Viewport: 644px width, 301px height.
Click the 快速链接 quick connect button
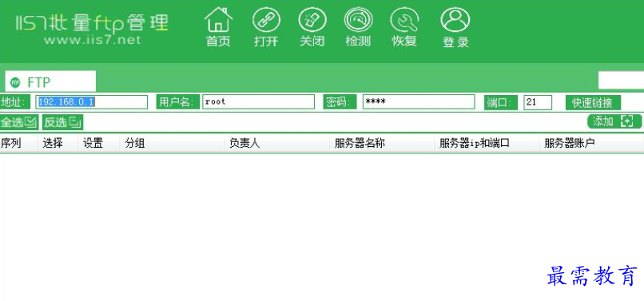tap(593, 102)
